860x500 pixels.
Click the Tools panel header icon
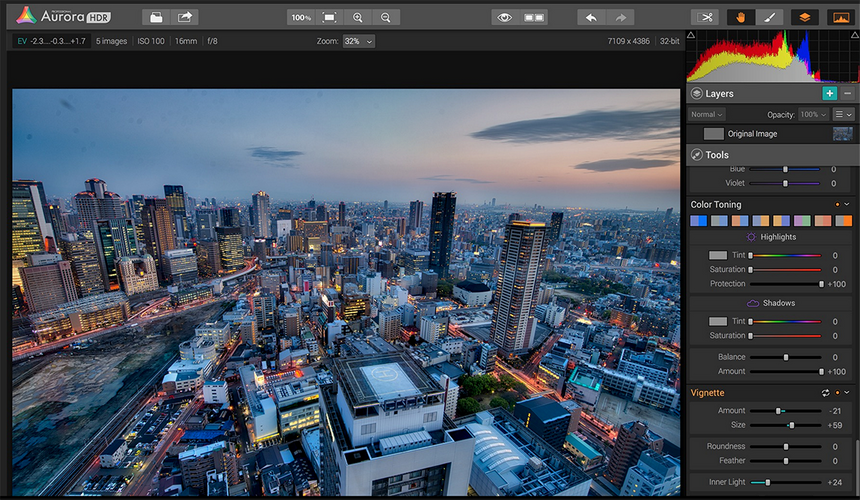tap(697, 155)
